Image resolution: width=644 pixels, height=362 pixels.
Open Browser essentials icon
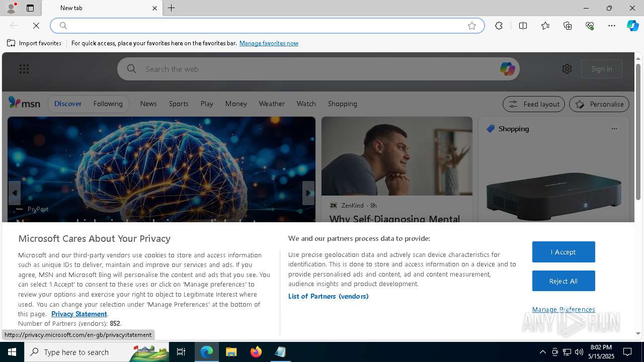point(590,26)
